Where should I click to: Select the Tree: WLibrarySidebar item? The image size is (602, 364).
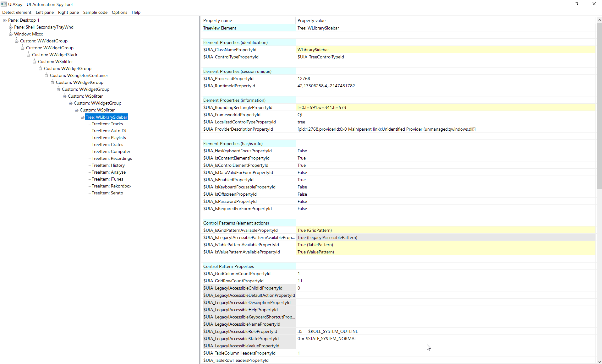[107, 117]
